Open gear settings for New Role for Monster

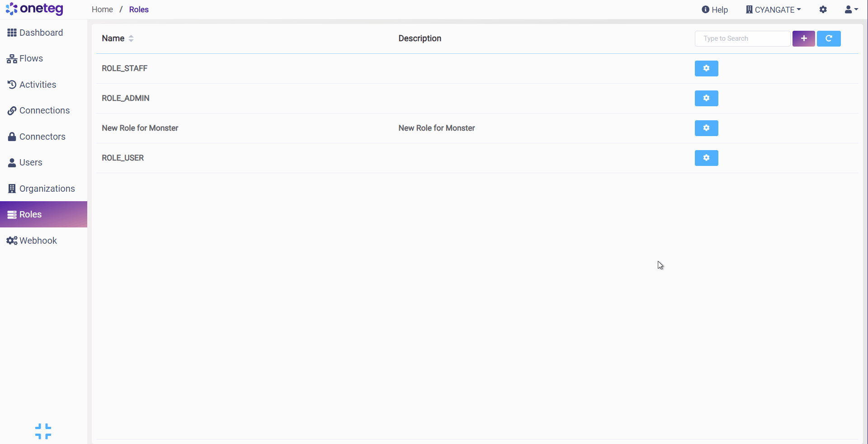tap(706, 128)
